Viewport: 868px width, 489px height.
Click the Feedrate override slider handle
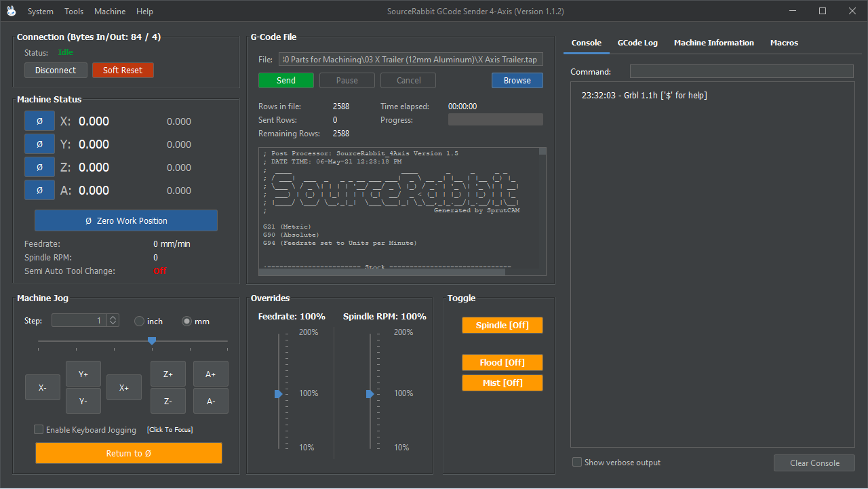[278, 394]
